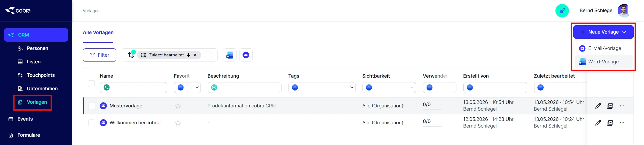The width and height of the screenshot is (644, 145).
Task: Focus the Erstellt von filter input
Action: pyautogui.click(x=495, y=88)
